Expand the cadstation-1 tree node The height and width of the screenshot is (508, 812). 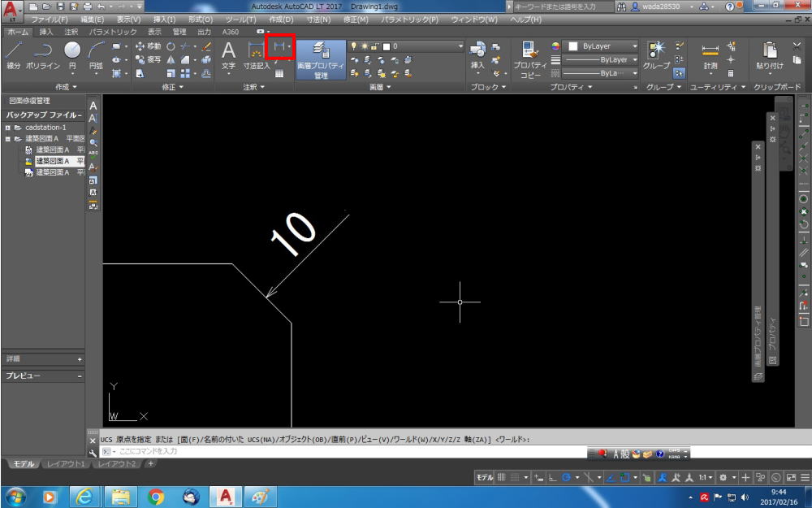pyautogui.click(x=8, y=128)
